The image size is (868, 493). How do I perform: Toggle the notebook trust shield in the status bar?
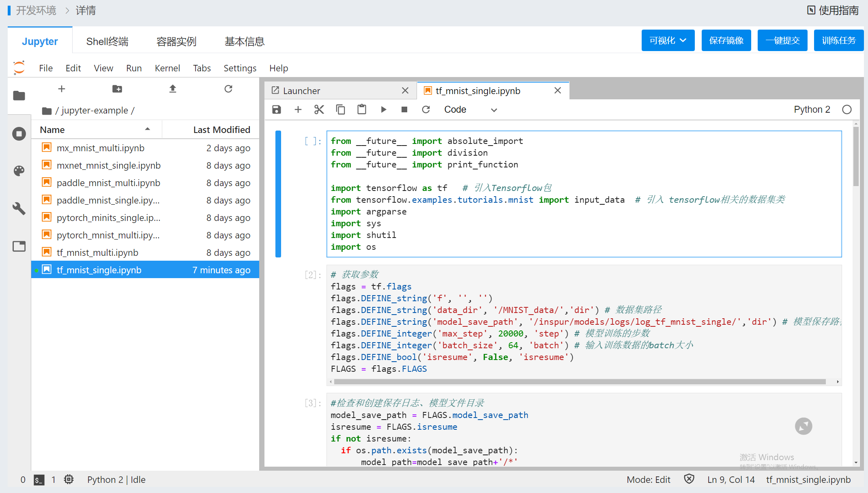pos(689,479)
